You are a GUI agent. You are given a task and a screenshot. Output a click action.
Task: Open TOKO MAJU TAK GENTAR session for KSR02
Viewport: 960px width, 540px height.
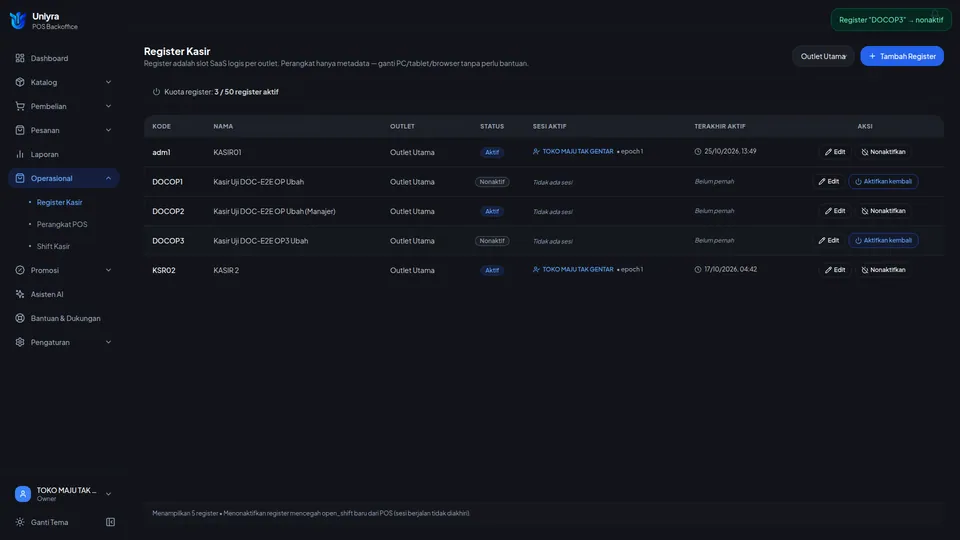[577, 269]
